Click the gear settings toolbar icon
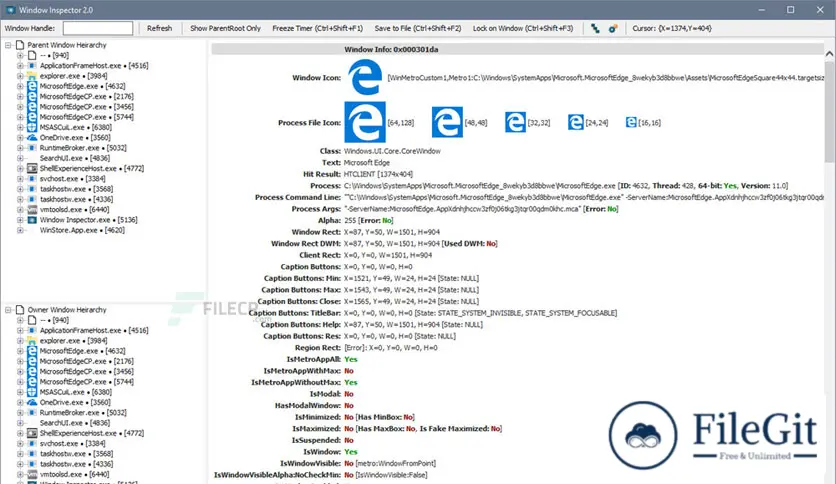836x484 pixels. [613, 28]
